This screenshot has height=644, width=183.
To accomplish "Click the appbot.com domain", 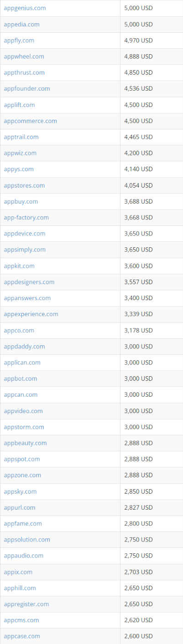I will click(x=21, y=378).
